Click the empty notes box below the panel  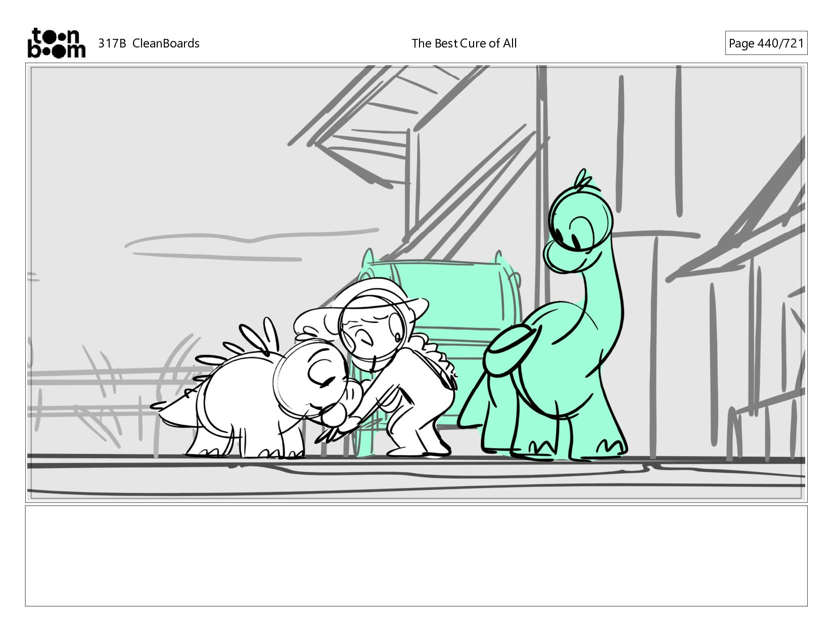pyautogui.click(x=416, y=556)
